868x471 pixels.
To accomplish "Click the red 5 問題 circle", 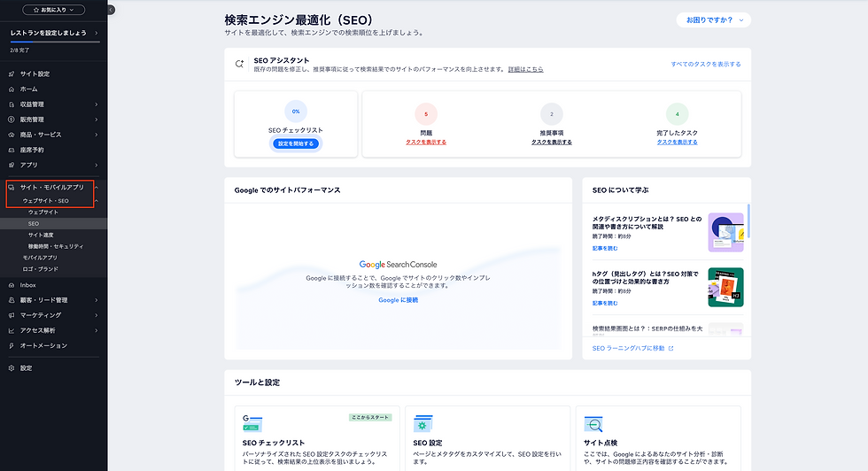I will pyautogui.click(x=426, y=114).
